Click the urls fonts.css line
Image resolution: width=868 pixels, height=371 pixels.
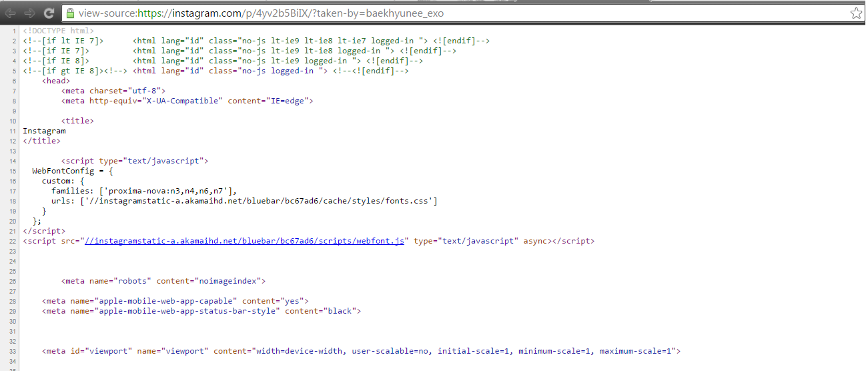[244, 201]
